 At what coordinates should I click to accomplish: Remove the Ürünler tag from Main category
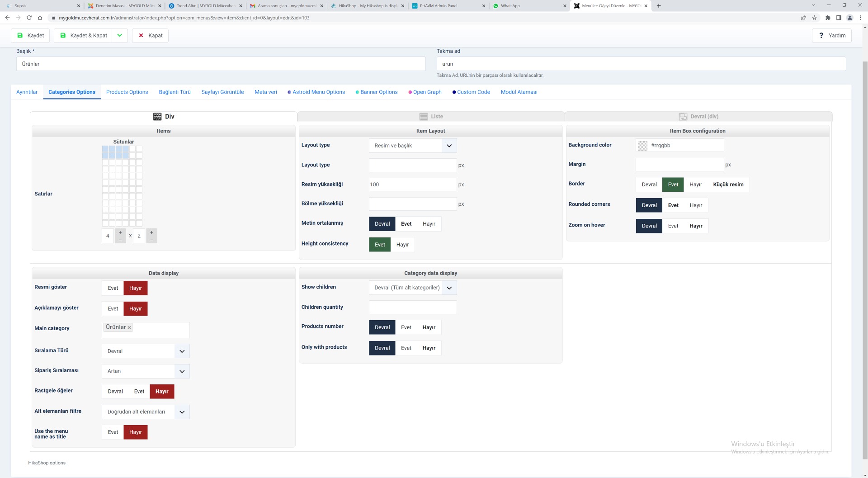tap(129, 327)
